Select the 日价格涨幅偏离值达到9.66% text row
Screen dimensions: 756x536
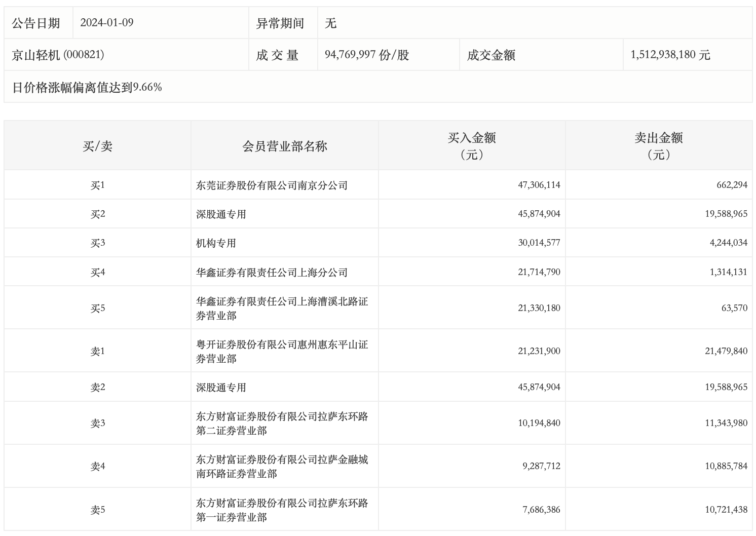click(87, 87)
